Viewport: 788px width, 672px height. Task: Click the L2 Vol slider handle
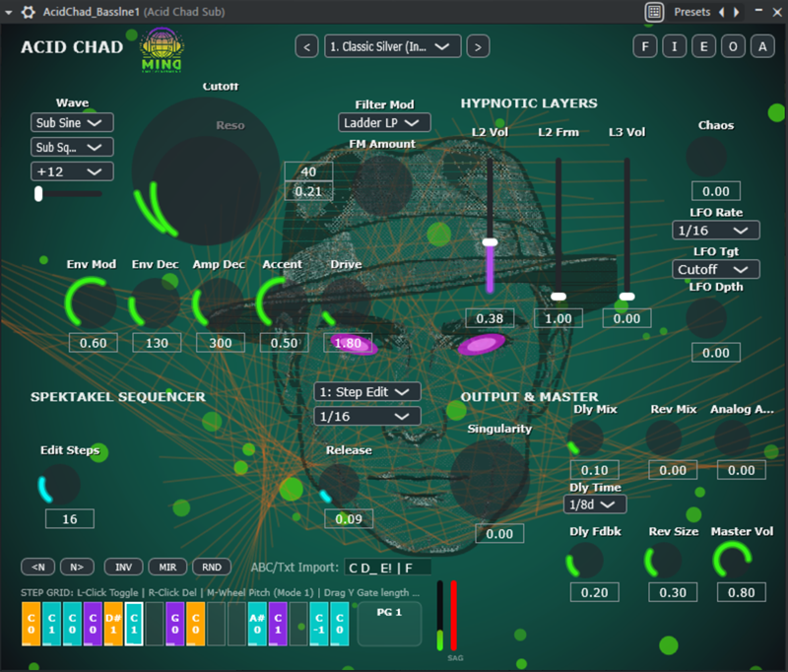(490, 242)
